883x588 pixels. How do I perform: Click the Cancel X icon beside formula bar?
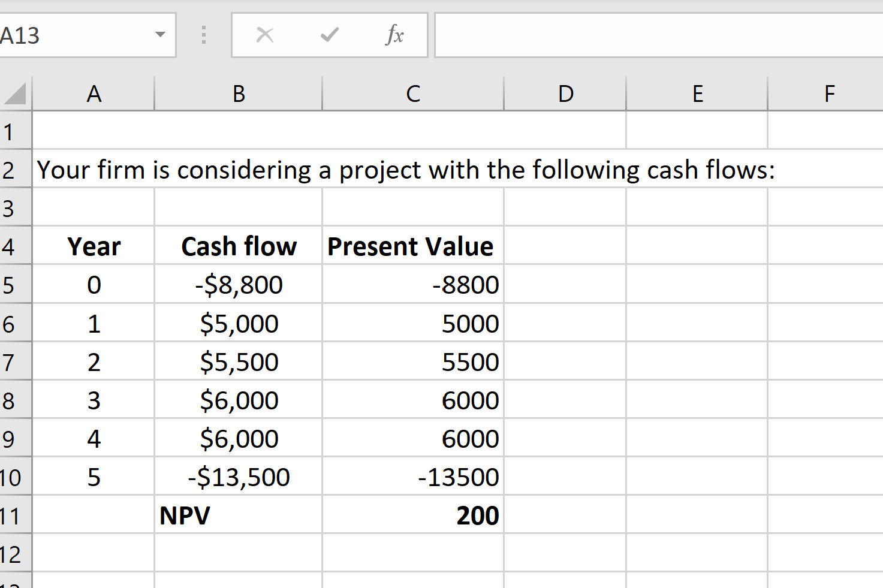coord(265,35)
